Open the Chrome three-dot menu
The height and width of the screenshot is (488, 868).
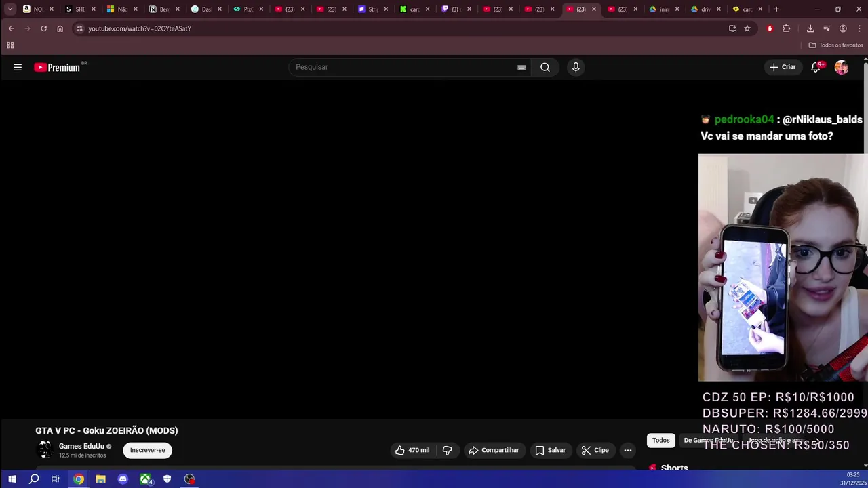[x=859, y=28]
